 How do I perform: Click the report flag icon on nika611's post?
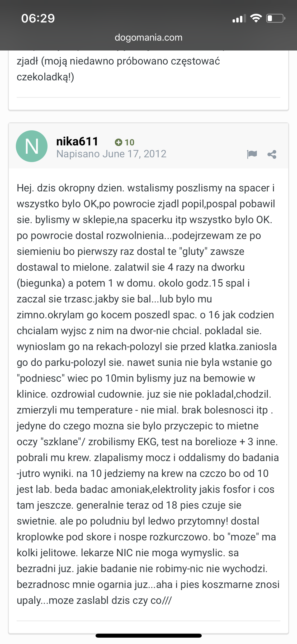click(252, 154)
